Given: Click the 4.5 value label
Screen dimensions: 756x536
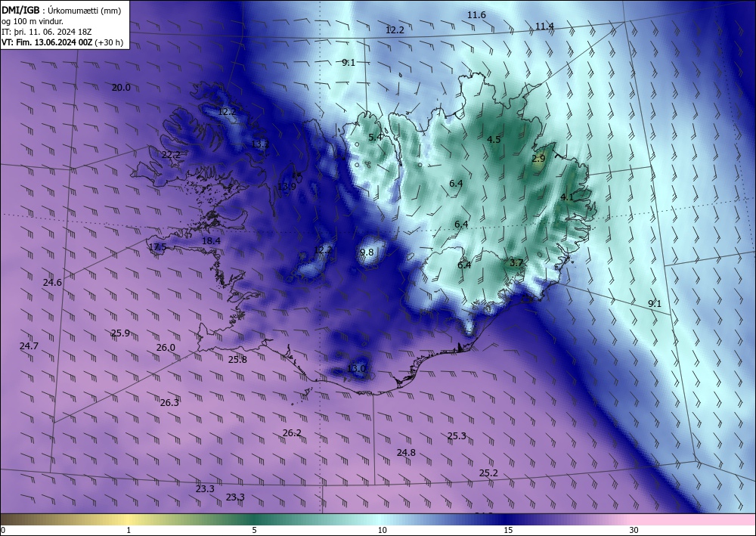Looking at the screenshot, I should 493,140.
